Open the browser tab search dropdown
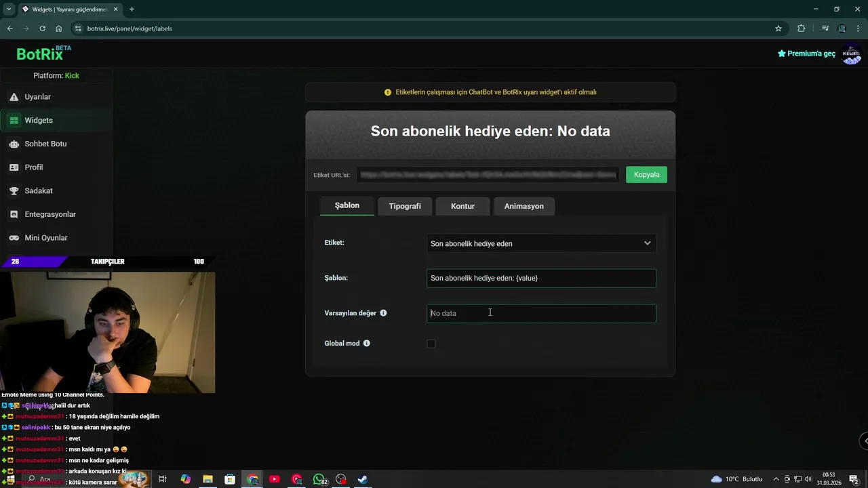Screen dimensions: 868x488 coord(9,9)
